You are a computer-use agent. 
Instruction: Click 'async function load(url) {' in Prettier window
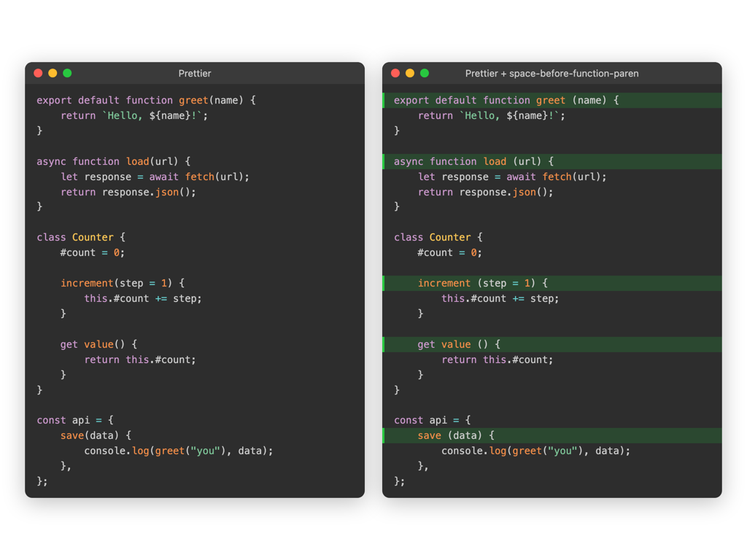pyautogui.click(x=113, y=161)
